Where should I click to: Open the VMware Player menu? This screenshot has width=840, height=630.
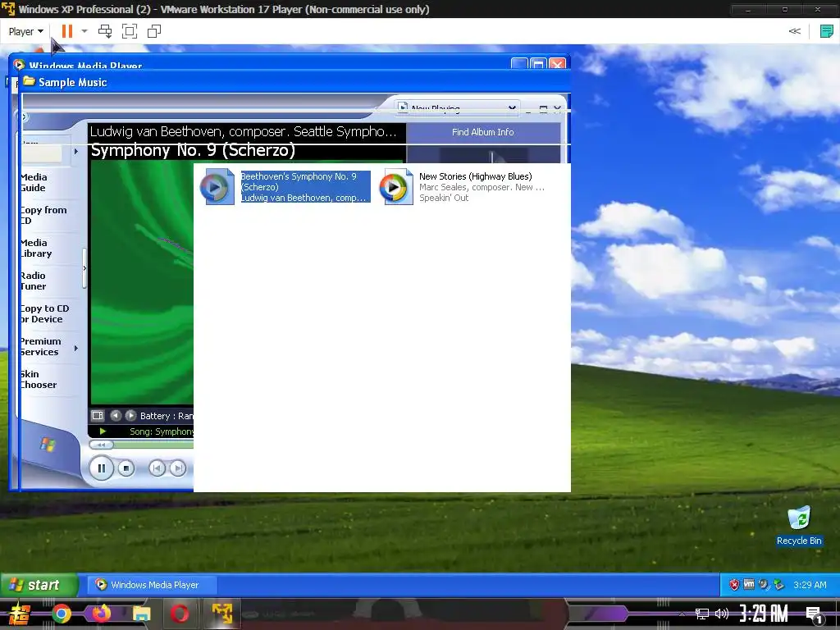(25, 32)
